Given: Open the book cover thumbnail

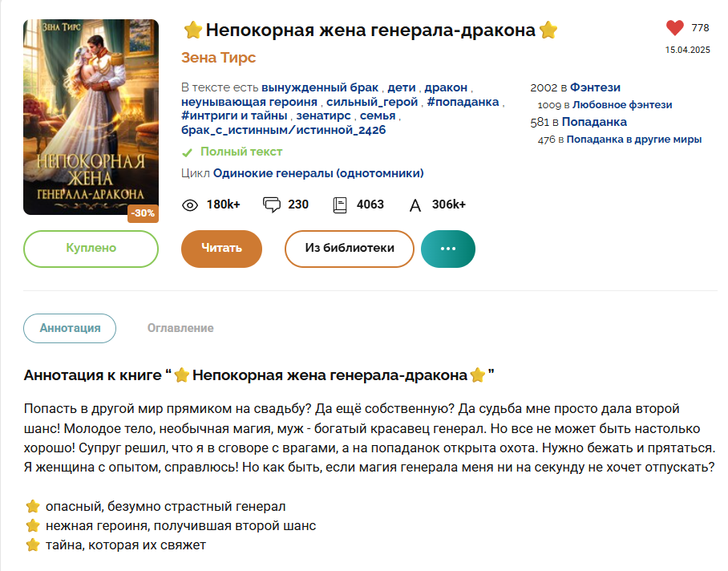Looking at the screenshot, I should click(x=91, y=116).
